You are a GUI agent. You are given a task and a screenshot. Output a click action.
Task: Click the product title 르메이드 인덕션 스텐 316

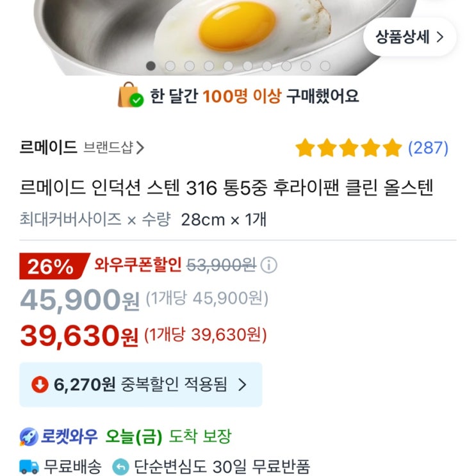227,188
